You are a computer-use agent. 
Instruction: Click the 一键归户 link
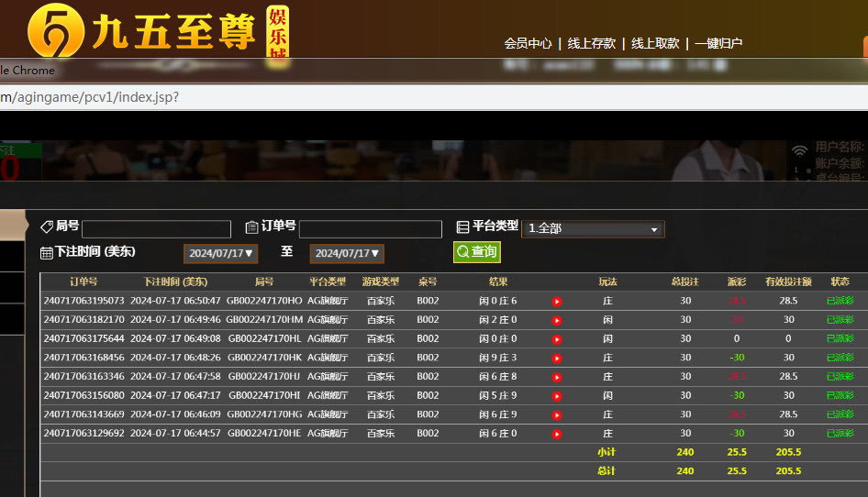point(718,43)
